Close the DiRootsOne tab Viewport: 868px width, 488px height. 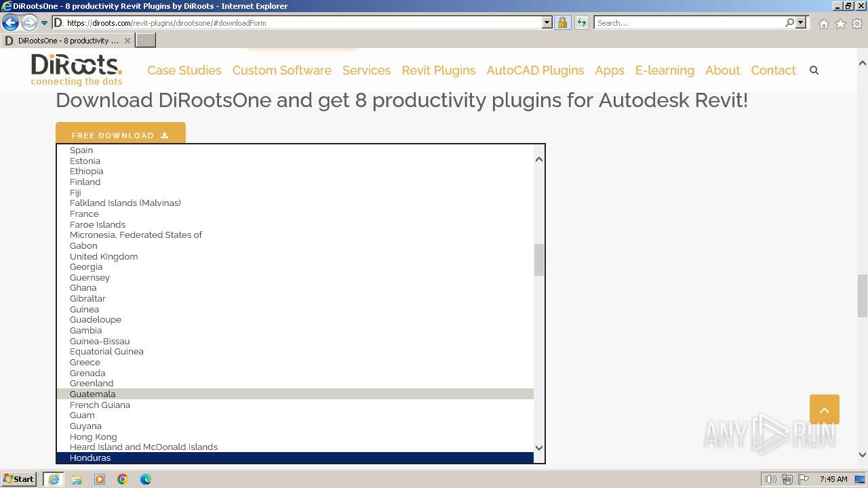pyautogui.click(x=127, y=41)
